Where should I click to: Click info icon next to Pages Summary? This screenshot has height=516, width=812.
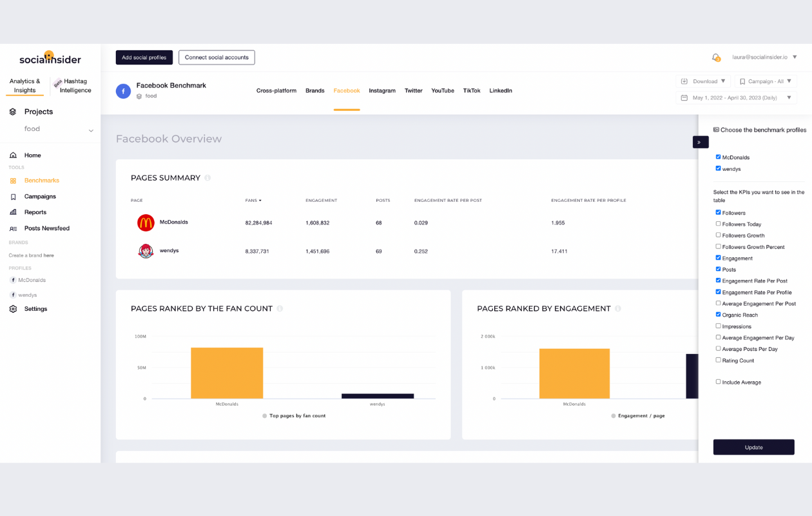tap(208, 178)
